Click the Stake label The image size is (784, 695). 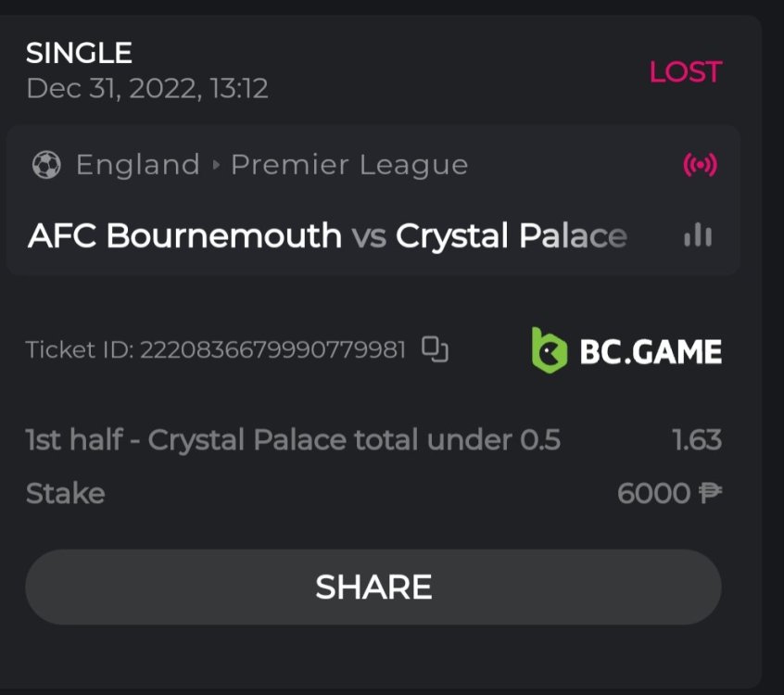65,493
